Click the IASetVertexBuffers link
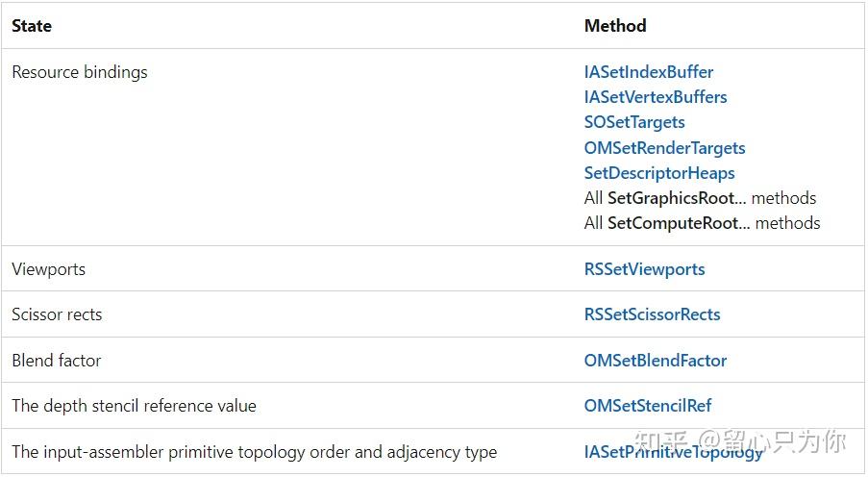The image size is (868, 477). pyautogui.click(x=656, y=97)
